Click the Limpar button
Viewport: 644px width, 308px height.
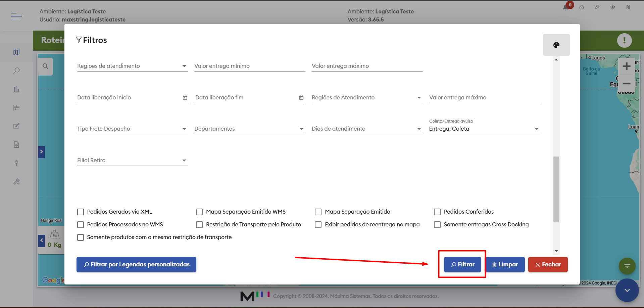(x=505, y=264)
